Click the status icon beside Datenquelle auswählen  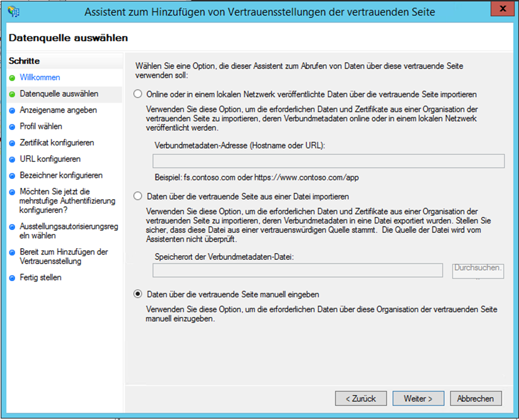coord(12,93)
